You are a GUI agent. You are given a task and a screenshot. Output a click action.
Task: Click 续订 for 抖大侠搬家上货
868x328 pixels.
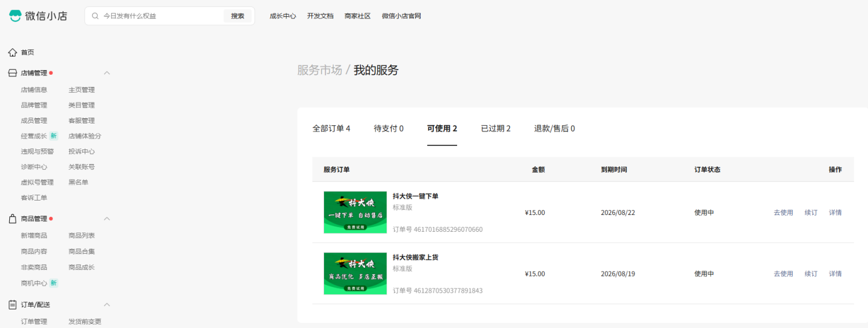811,274
